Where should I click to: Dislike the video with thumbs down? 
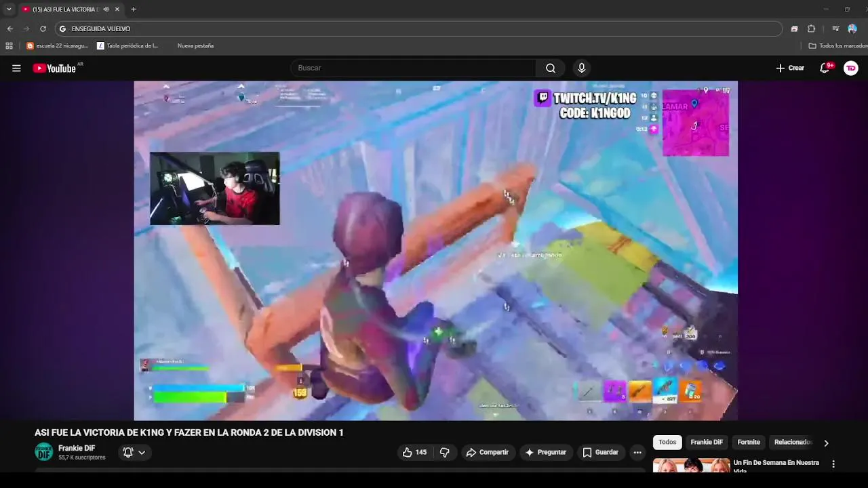click(445, 452)
